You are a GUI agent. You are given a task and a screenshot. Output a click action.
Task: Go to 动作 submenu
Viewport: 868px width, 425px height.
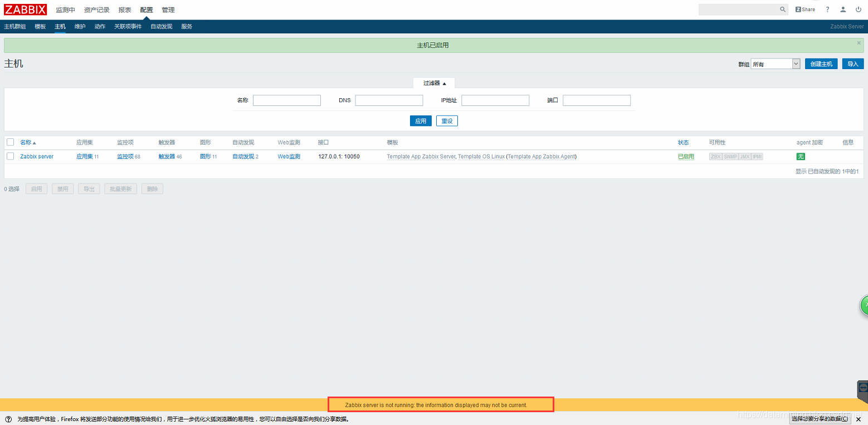click(x=100, y=26)
